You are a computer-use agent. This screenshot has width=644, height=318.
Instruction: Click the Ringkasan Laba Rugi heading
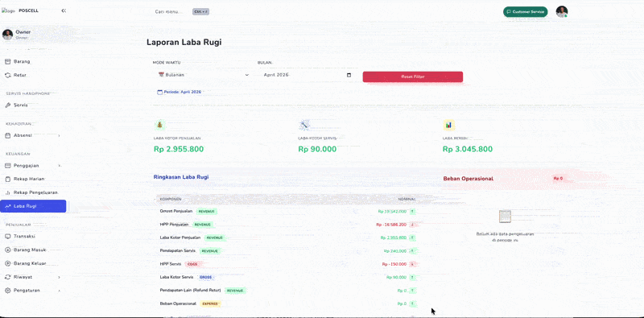click(180, 177)
